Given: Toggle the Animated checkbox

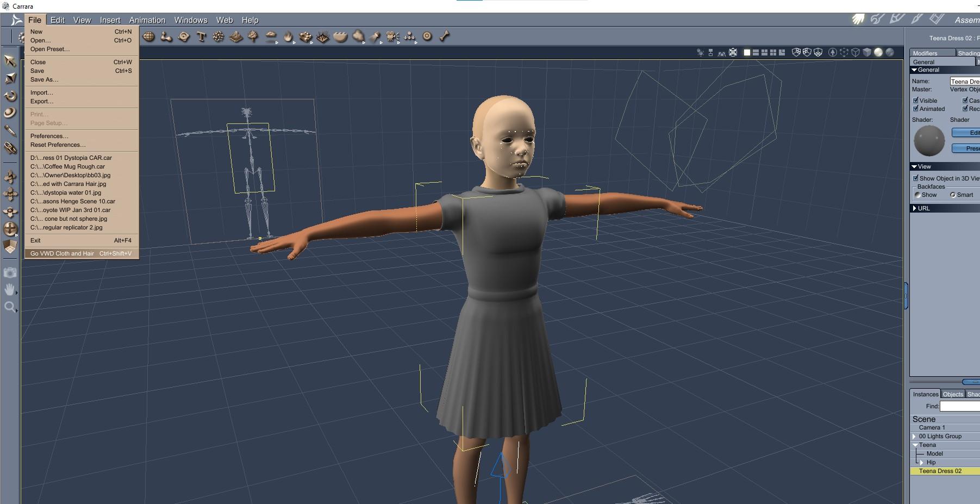Looking at the screenshot, I should click(916, 109).
